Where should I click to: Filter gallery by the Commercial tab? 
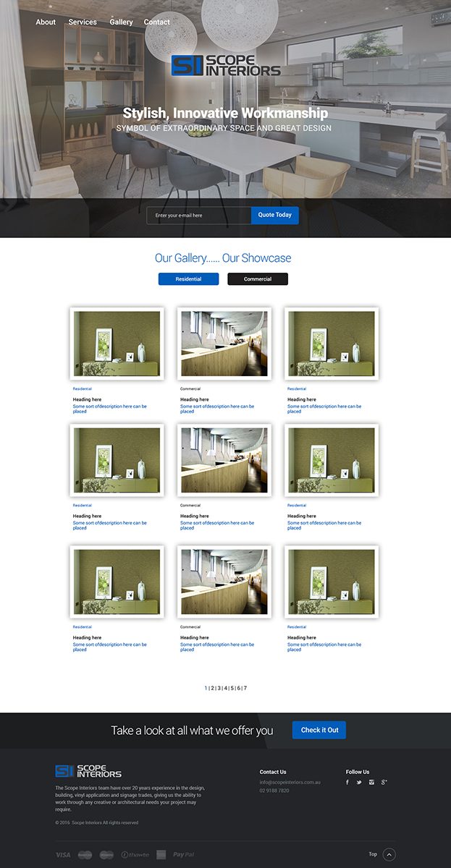[x=258, y=279]
